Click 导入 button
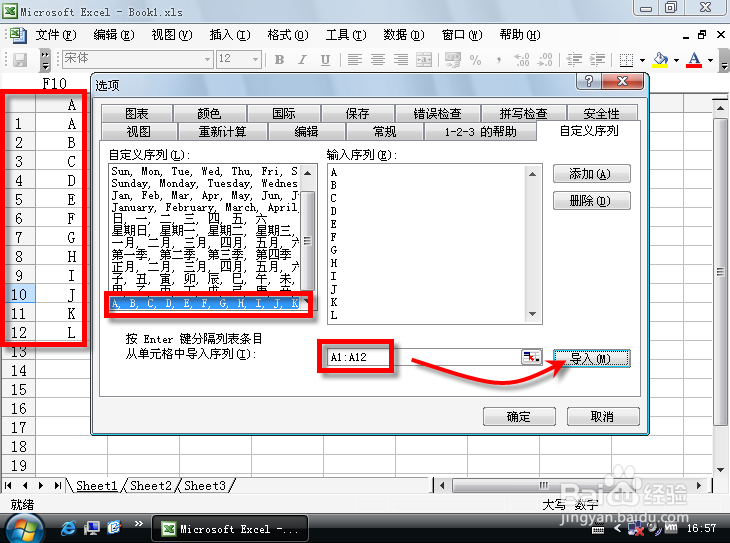Viewport: 730px width, 543px height. tap(591, 359)
